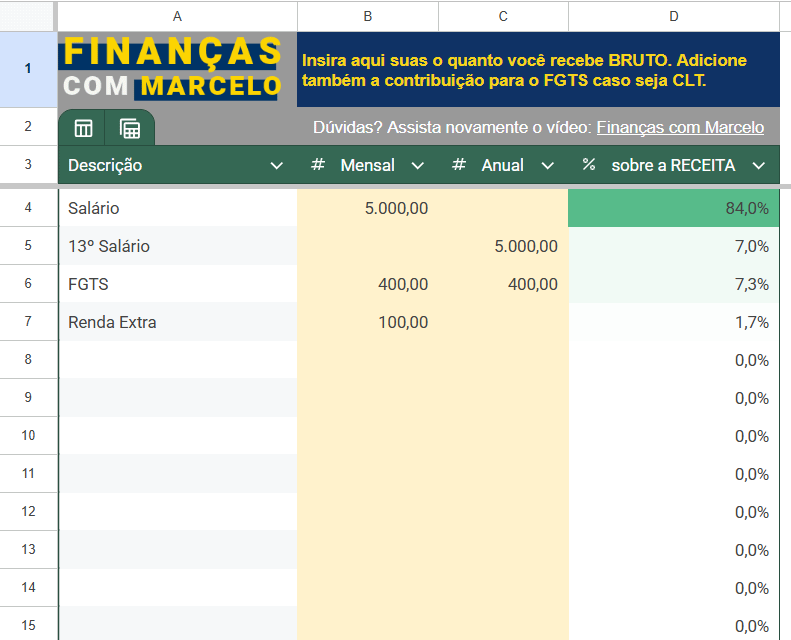Open the sobre a RECEITA filter dropdown
Viewport: 791px width, 640px height.
pos(759,165)
